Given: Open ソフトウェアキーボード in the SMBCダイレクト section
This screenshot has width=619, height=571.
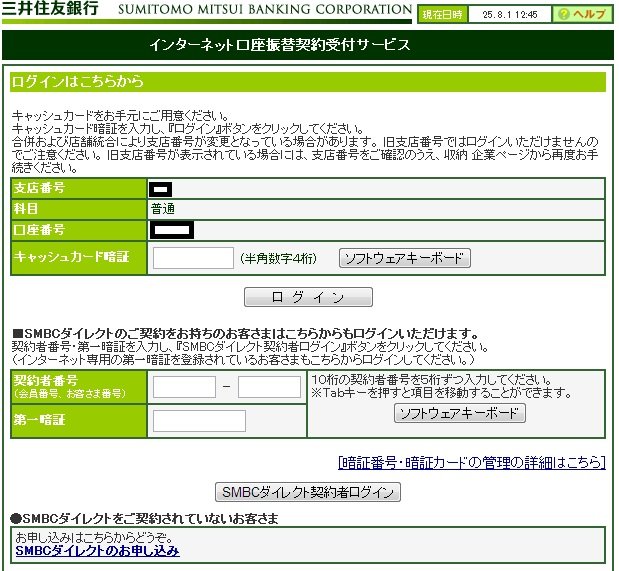Looking at the screenshot, I should [460, 413].
